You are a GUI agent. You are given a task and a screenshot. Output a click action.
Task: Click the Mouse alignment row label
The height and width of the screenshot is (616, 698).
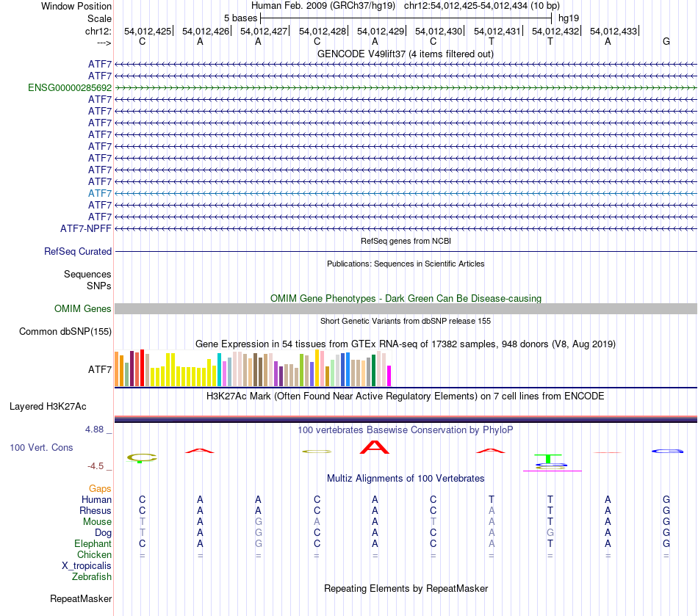(x=98, y=522)
